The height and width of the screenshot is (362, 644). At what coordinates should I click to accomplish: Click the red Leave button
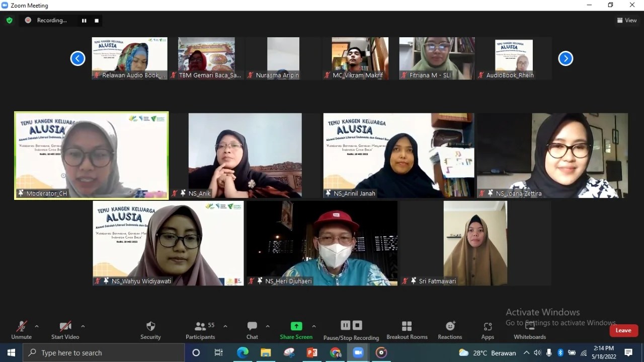(624, 330)
